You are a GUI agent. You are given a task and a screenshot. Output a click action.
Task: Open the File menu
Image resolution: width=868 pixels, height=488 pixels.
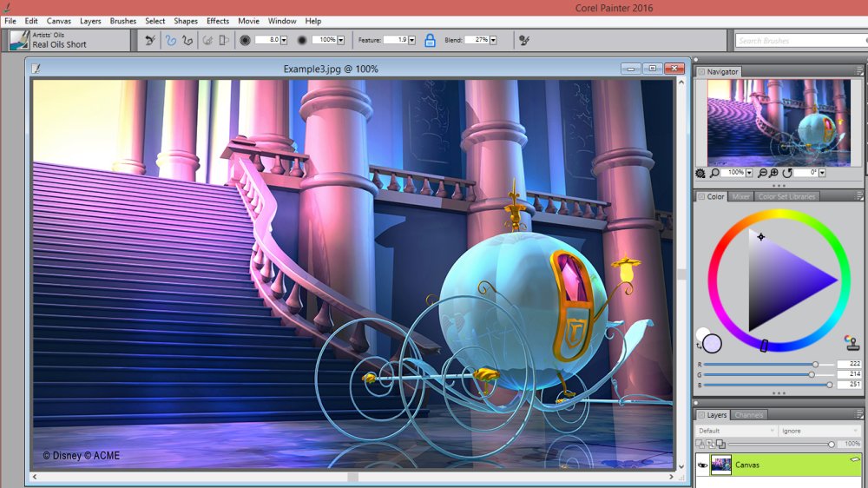(10, 21)
